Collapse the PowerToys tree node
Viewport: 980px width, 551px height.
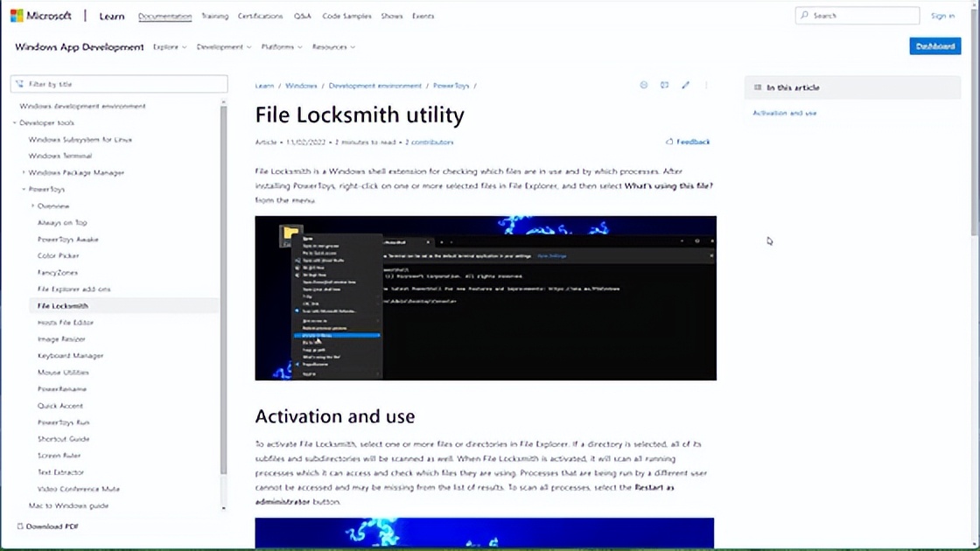tap(24, 190)
